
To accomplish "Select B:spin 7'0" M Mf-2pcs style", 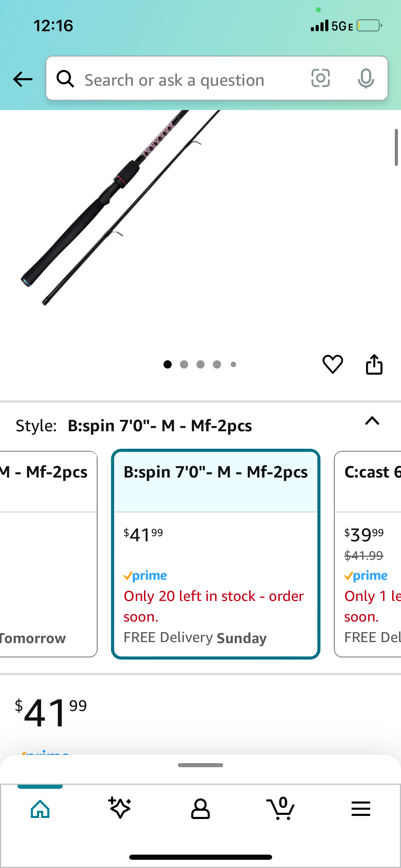I will [x=216, y=554].
